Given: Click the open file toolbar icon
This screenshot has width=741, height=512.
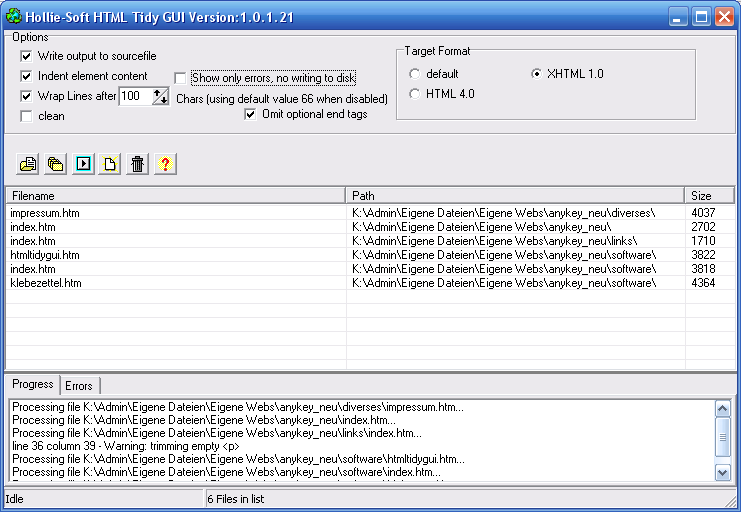Looking at the screenshot, I should coord(28,165).
